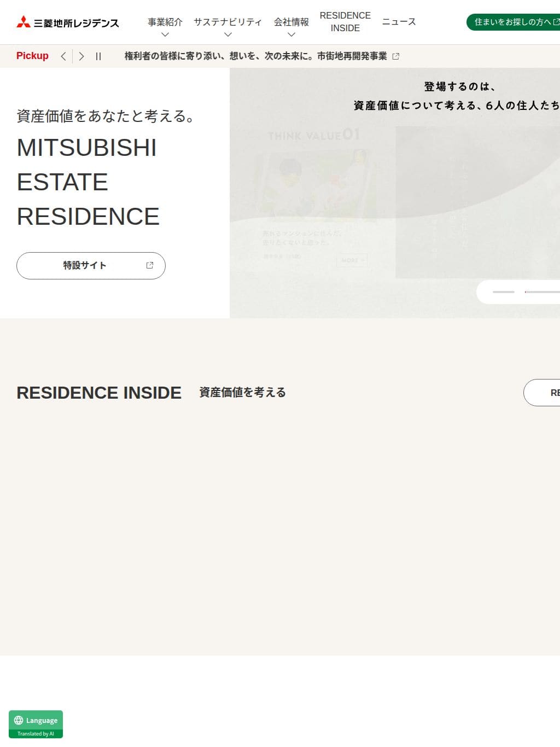
Task: Go to RESIDENCE INSIDE in the top navigation
Action: [345, 22]
